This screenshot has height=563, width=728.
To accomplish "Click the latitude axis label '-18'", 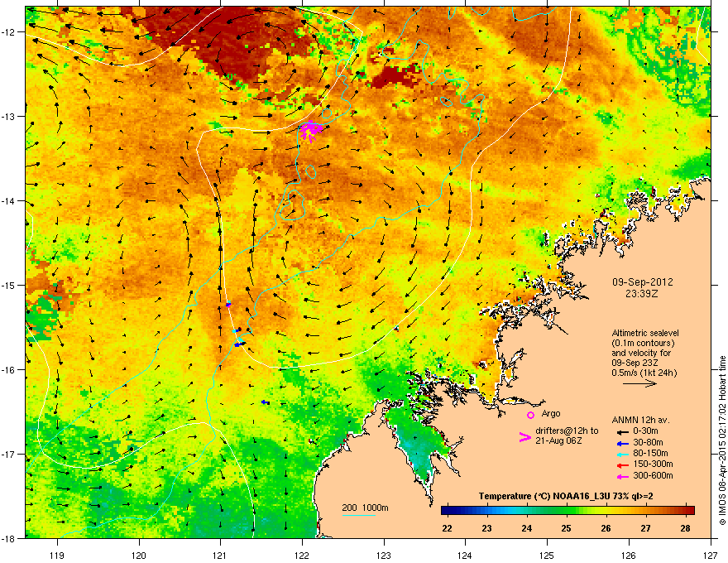I will (9, 538).
